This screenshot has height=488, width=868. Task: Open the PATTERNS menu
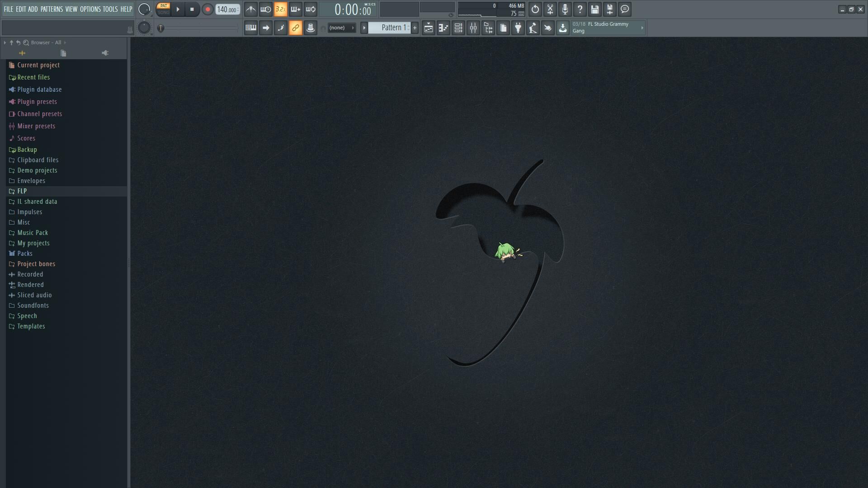(x=52, y=9)
